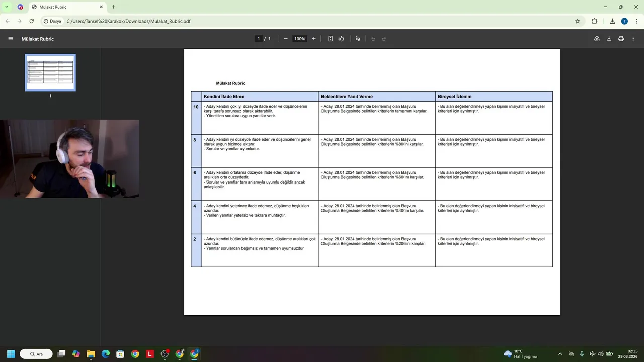Viewport: 644px width, 362px height.
Task: Open Microsoft Edge from the taskbar
Action: coord(106,354)
